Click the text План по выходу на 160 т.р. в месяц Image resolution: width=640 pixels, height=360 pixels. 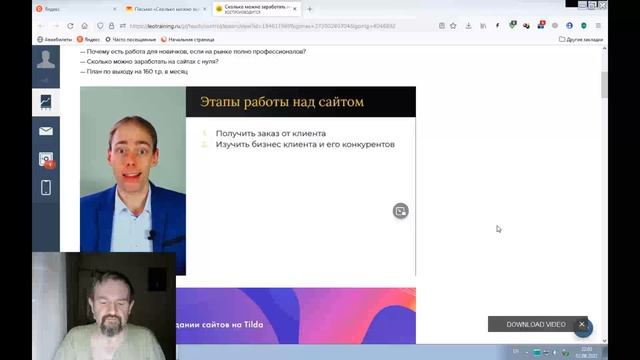134,71
